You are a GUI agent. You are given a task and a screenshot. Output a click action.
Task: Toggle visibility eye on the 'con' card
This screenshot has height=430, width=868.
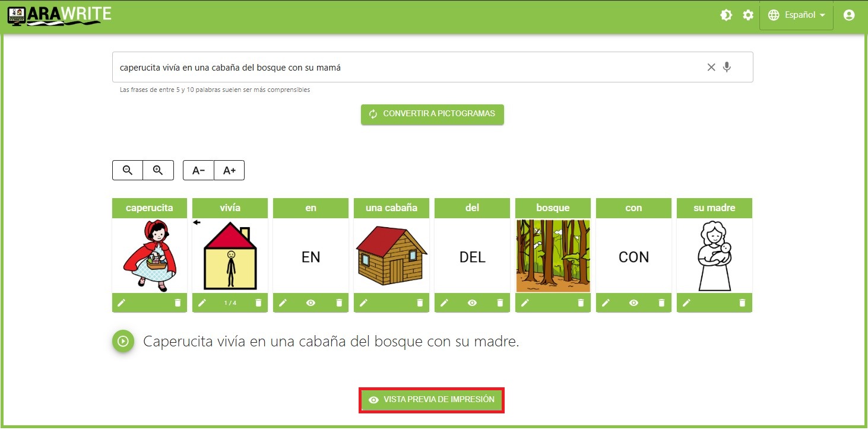(633, 302)
